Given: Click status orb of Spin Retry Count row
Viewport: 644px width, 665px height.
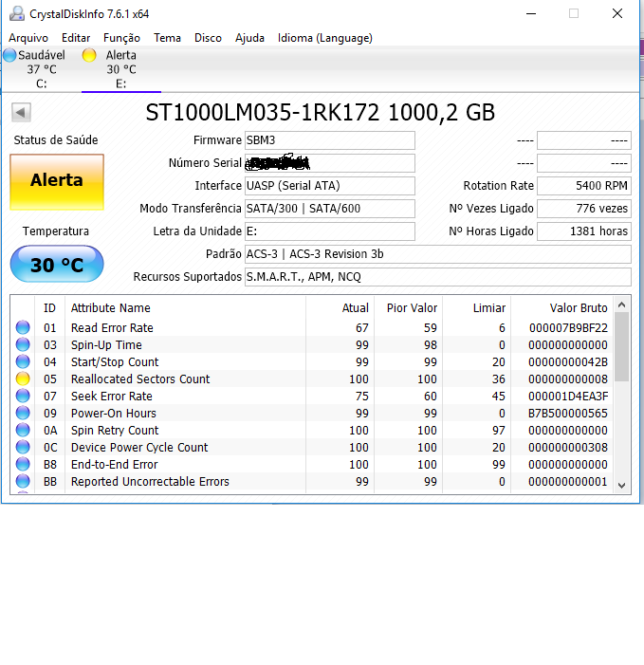Looking at the screenshot, I should [x=23, y=430].
